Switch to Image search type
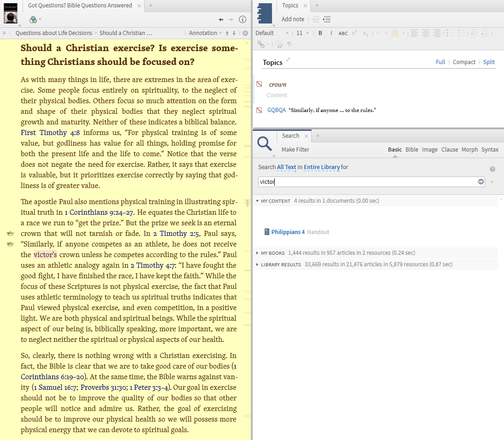Viewport: 504px width, 440px height. (x=429, y=150)
